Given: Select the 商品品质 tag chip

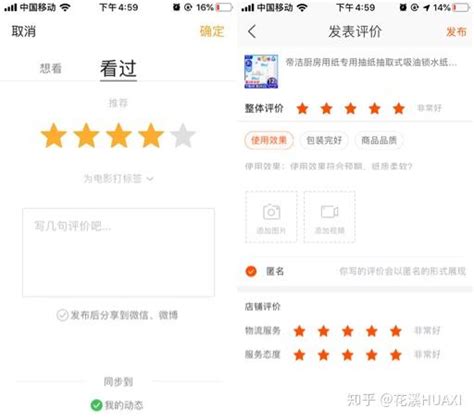Looking at the screenshot, I should pos(379,140).
